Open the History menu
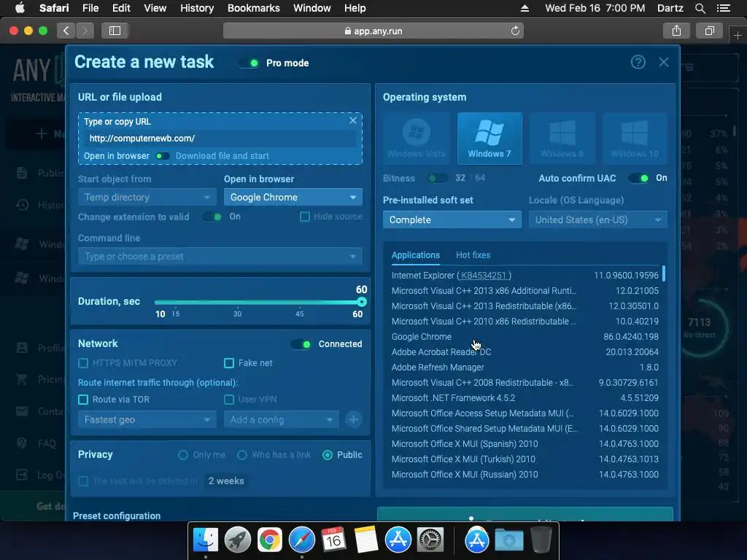 (x=197, y=8)
